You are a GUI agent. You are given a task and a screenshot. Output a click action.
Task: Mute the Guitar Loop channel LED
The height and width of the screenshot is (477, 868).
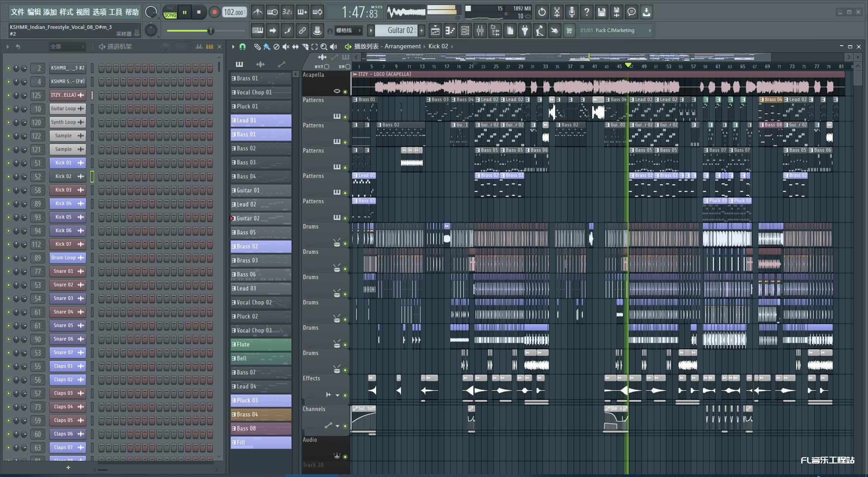pyautogui.click(x=8, y=109)
